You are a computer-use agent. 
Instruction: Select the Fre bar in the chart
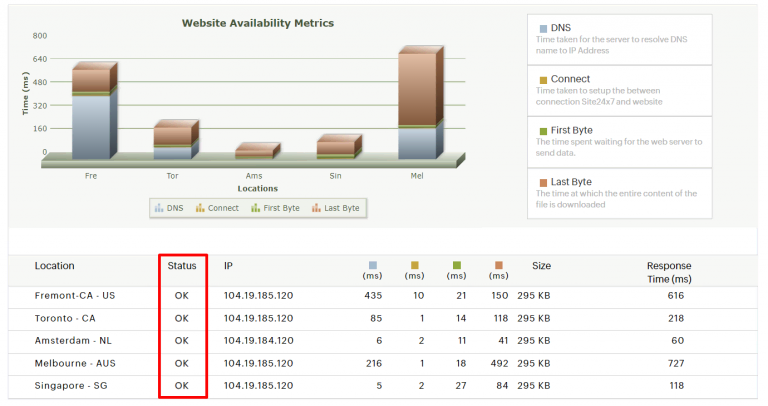[x=95, y=111]
